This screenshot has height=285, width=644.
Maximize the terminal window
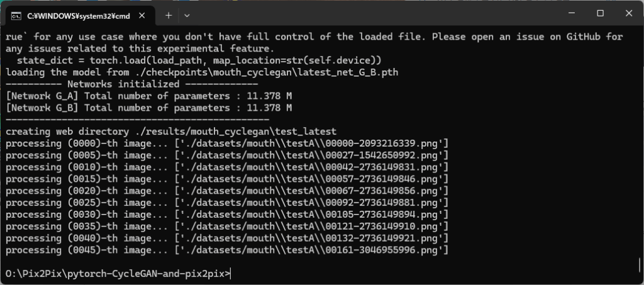[x=600, y=14]
